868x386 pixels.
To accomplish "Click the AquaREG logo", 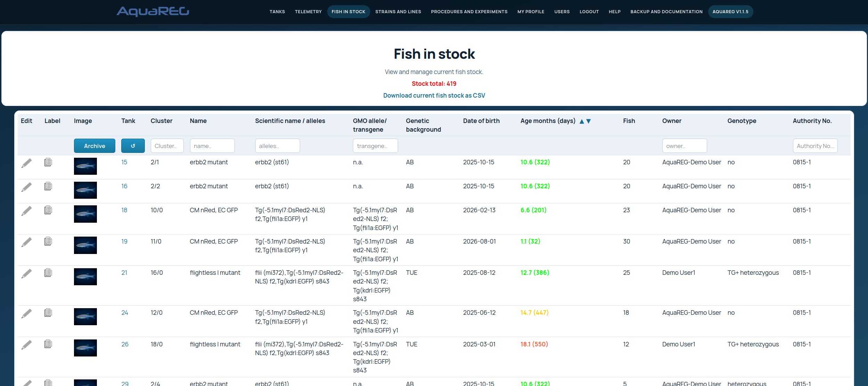I will [x=153, y=11].
